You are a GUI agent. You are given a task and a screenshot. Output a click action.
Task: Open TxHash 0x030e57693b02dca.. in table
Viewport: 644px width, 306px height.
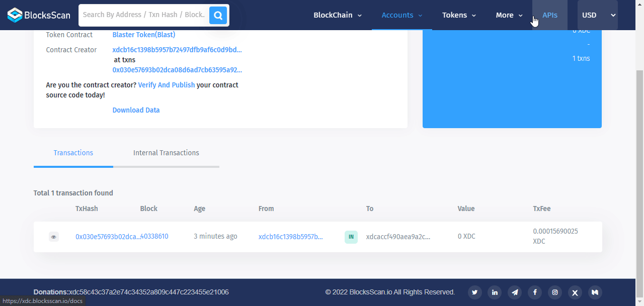point(108,237)
